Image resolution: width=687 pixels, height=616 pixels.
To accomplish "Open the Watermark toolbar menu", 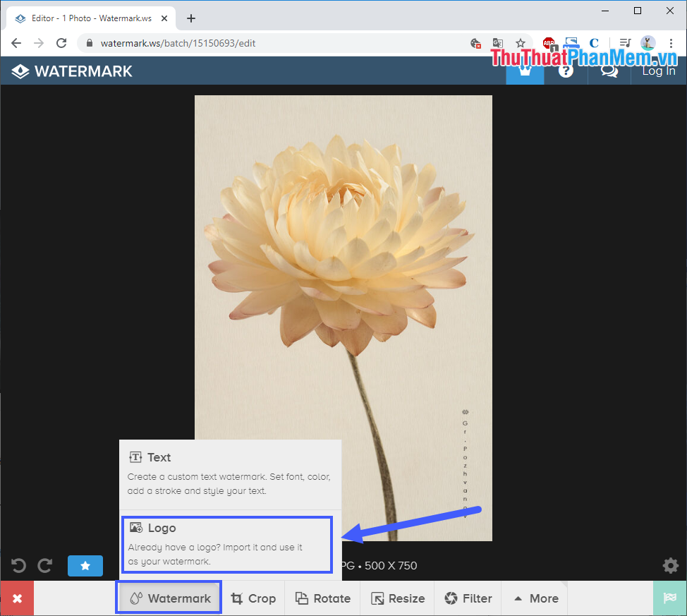I will tap(169, 598).
